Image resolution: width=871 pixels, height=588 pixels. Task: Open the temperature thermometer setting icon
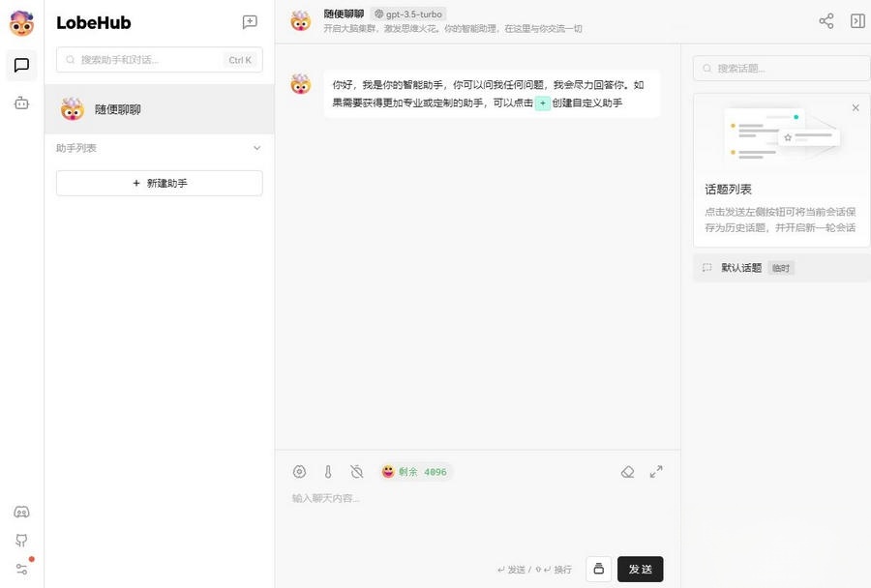[328, 472]
